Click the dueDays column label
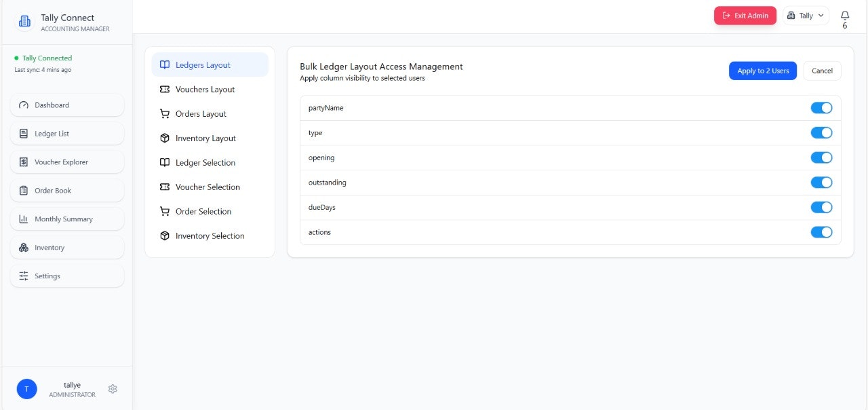The image size is (868, 410). click(x=321, y=207)
